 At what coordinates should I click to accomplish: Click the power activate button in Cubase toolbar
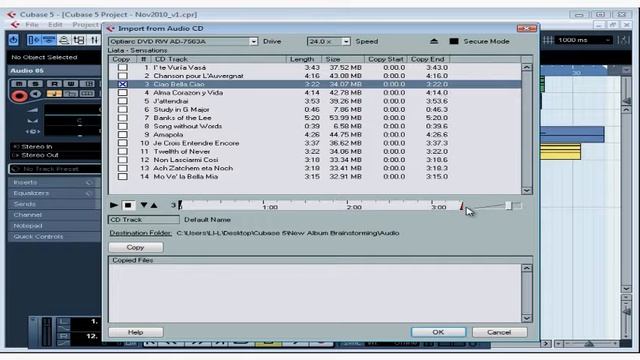[13, 40]
